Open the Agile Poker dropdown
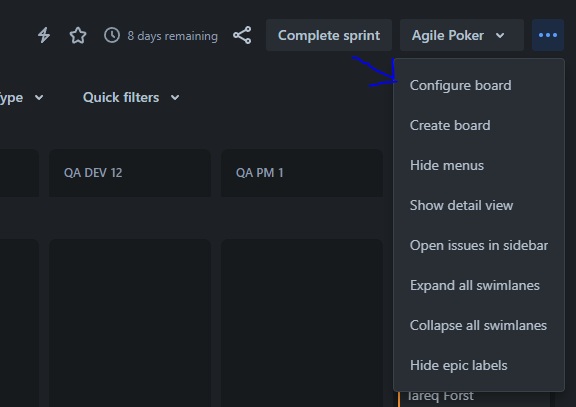576x407 pixels. [462, 35]
